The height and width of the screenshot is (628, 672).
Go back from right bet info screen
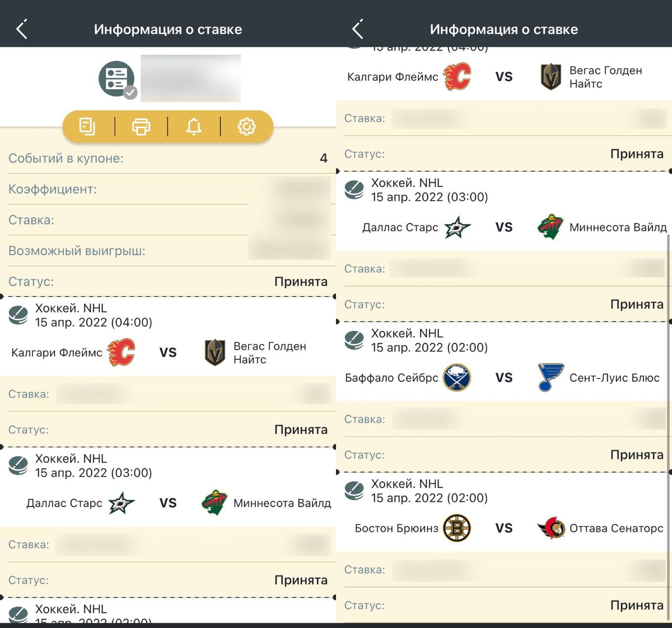pyautogui.click(x=358, y=29)
